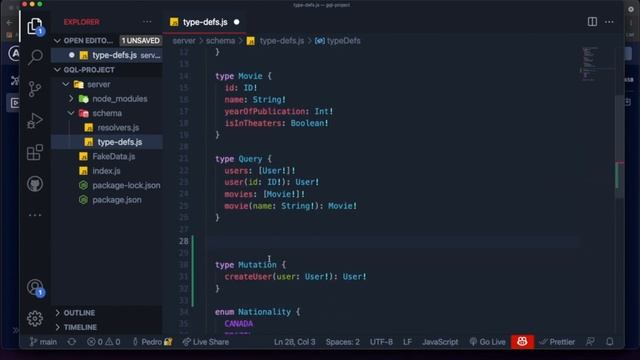This screenshot has width=640, height=360.
Task: Click the unsaved dot on type-defs.js tab
Action: 236,22
